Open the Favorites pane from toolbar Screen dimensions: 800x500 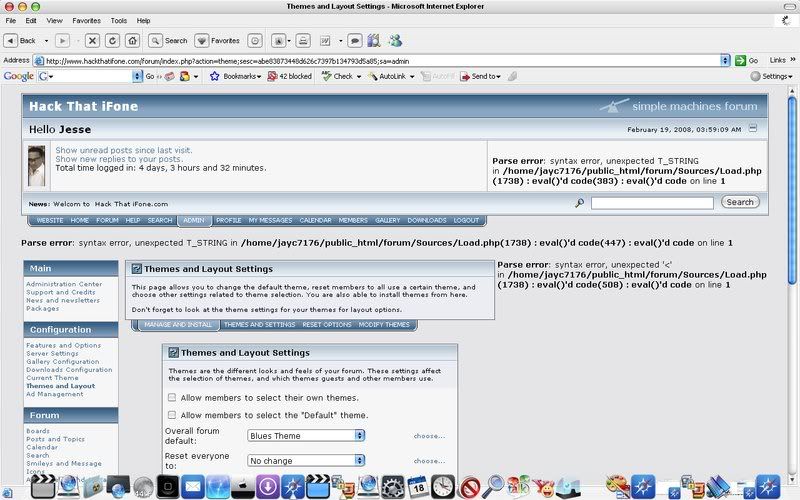pos(218,41)
